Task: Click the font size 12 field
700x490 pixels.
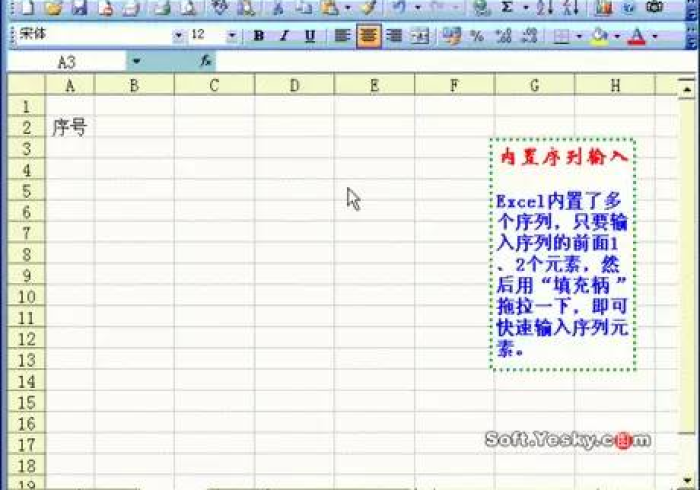Action: pos(207,35)
